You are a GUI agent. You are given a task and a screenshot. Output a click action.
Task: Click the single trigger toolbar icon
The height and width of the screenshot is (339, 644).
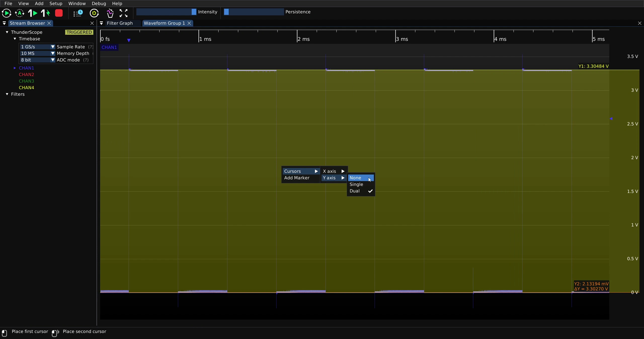(x=33, y=13)
